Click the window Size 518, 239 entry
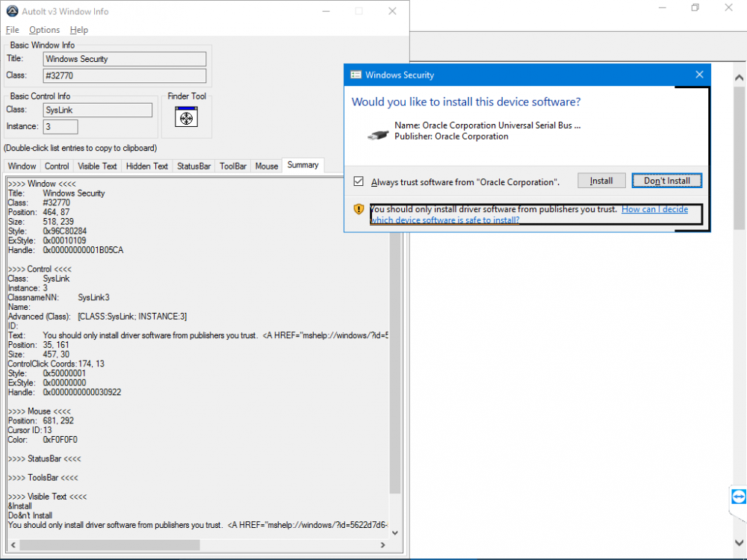747x560 pixels. click(x=41, y=222)
